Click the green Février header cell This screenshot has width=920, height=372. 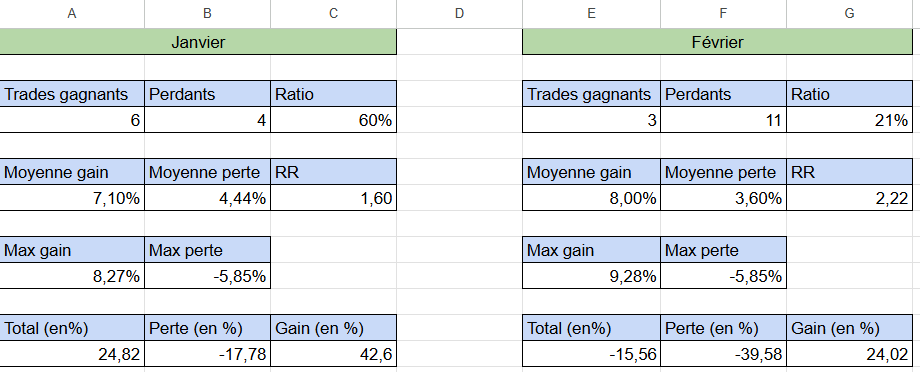[x=718, y=42]
